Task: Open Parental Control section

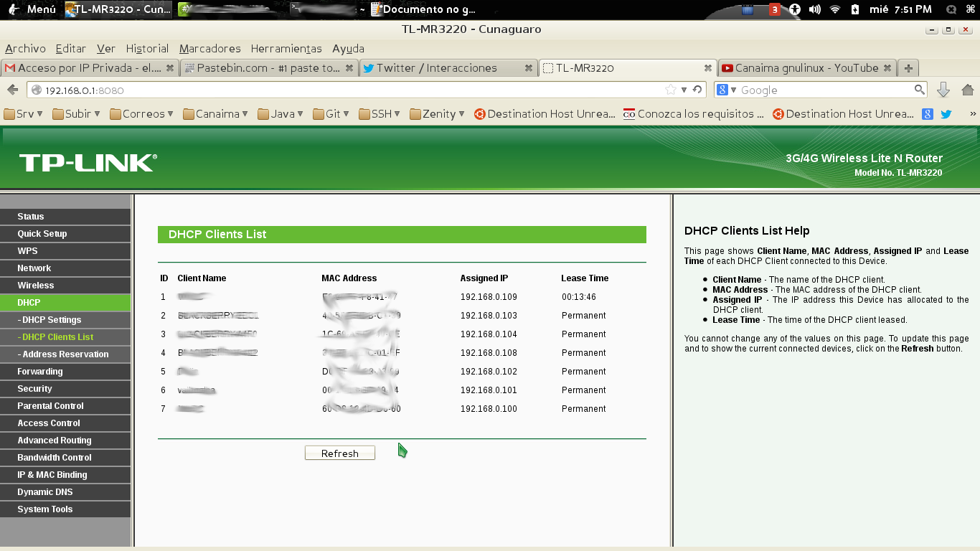Action: point(65,406)
